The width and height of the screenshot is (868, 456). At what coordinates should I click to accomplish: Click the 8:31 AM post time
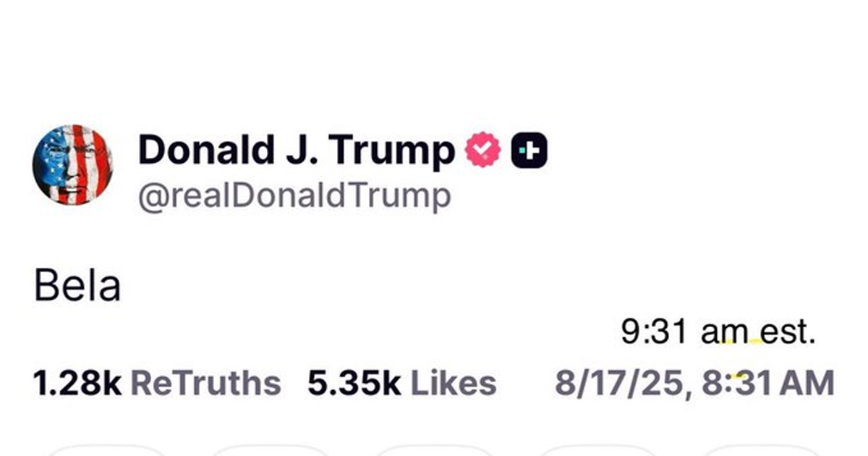coord(768,383)
